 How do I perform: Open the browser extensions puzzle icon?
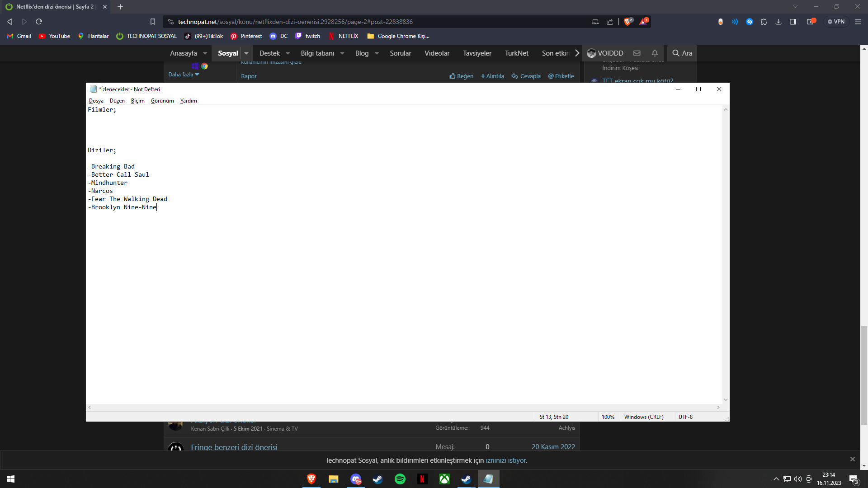click(x=764, y=22)
